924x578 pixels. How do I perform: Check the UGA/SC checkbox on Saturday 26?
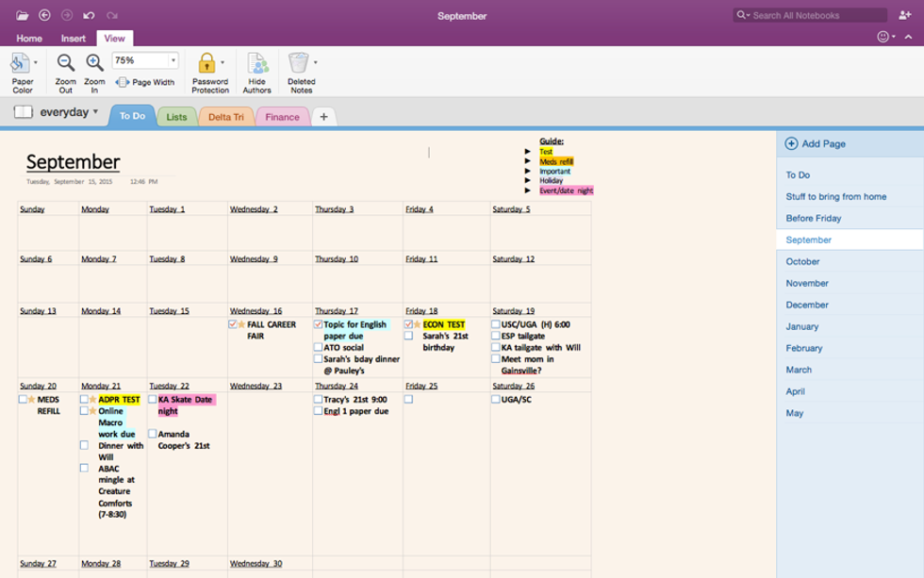pyautogui.click(x=496, y=400)
